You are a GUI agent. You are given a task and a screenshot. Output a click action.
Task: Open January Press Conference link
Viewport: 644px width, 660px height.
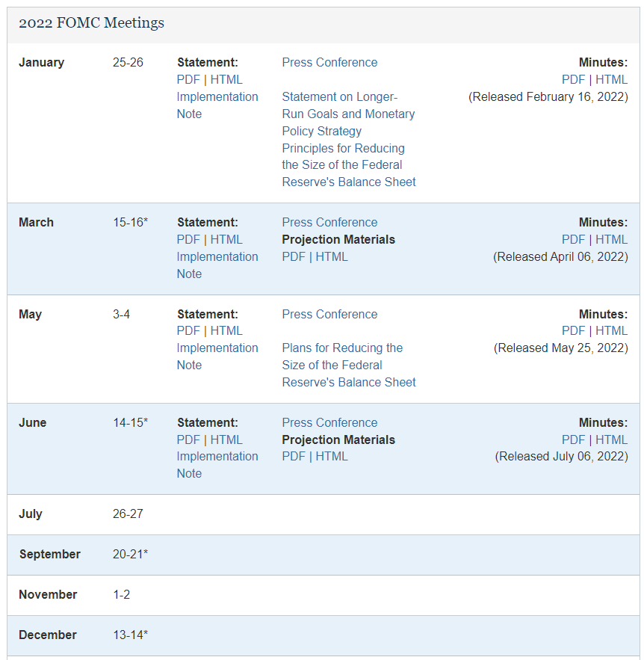pos(329,62)
